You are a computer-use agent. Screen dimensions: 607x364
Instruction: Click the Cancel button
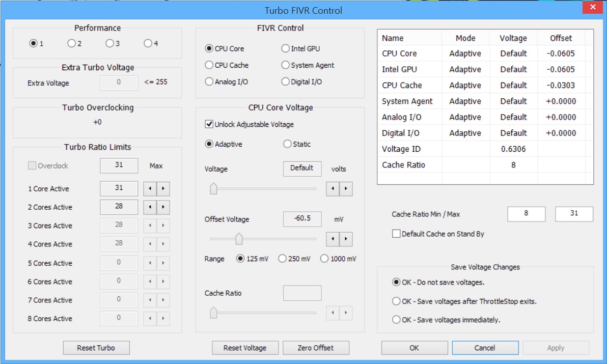485,348
